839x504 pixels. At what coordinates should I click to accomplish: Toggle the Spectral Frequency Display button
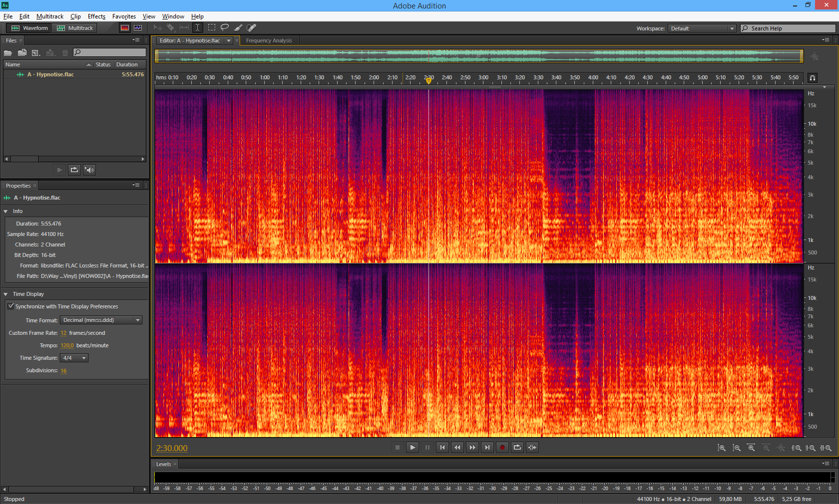click(x=125, y=28)
